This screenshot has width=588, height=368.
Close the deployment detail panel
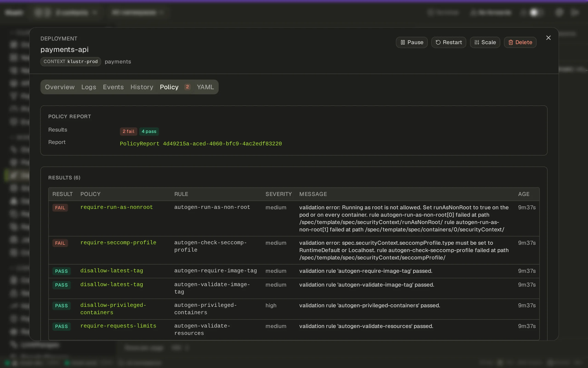[x=548, y=38]
